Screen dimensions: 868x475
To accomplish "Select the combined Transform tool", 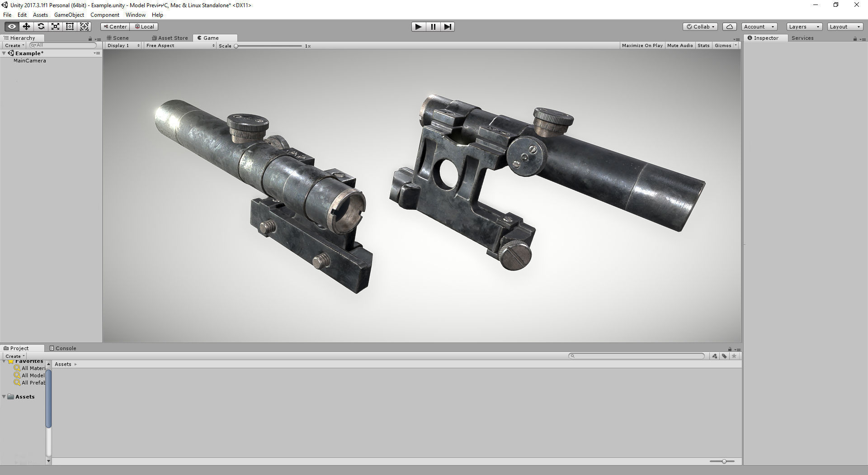I will [x=84, y=27].
